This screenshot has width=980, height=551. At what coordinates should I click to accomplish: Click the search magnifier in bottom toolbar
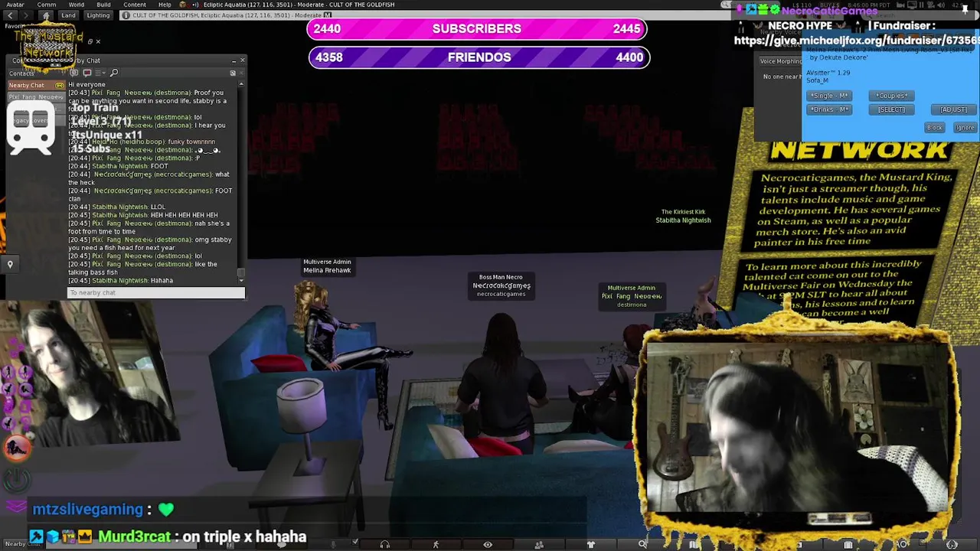(x=642, y=545)
